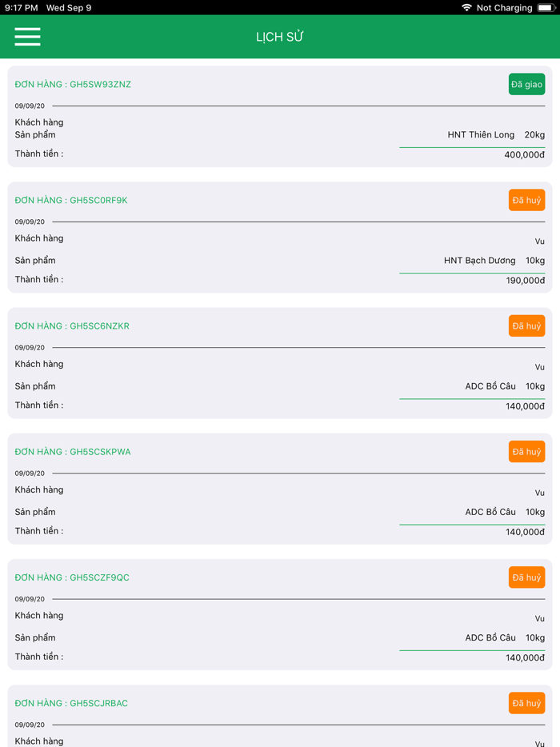Viewport: 560px width, 747px height.
Task: Open the hamburger menu
Action: coord(27,37)
